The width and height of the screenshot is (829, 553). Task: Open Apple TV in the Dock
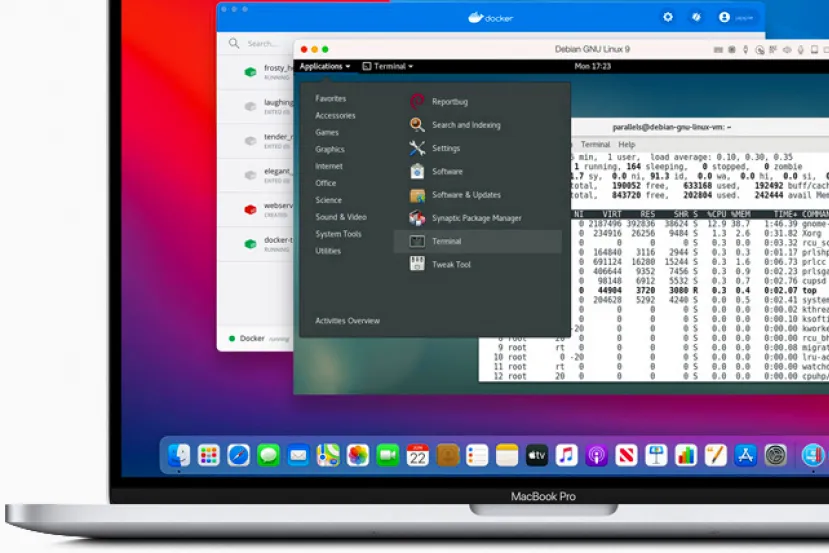tap(537, 455)
